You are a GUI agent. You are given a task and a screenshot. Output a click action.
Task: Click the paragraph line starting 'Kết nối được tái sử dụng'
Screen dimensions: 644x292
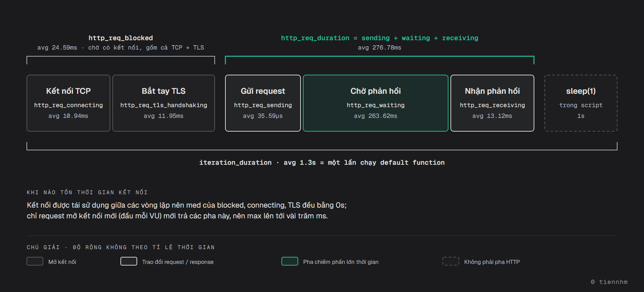coord(186,205)
